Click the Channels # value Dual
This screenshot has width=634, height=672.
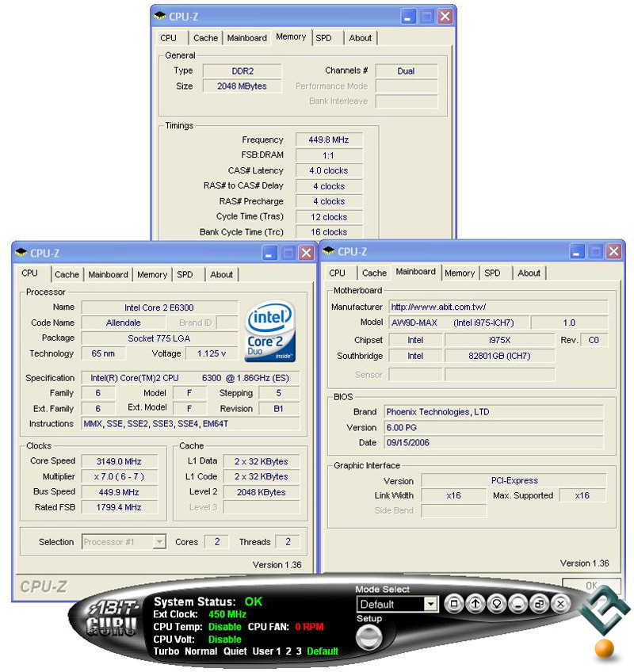[406, 71]
